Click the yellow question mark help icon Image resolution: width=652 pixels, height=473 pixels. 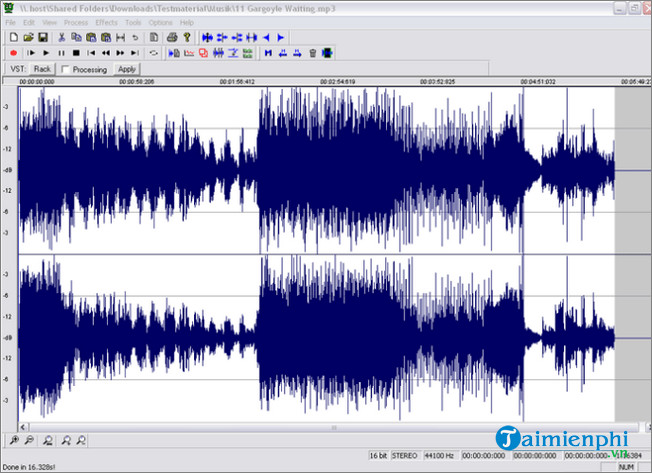186,37
